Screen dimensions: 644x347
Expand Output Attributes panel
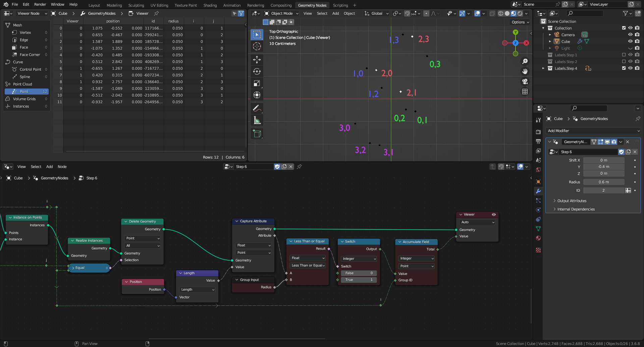(572, 201)
